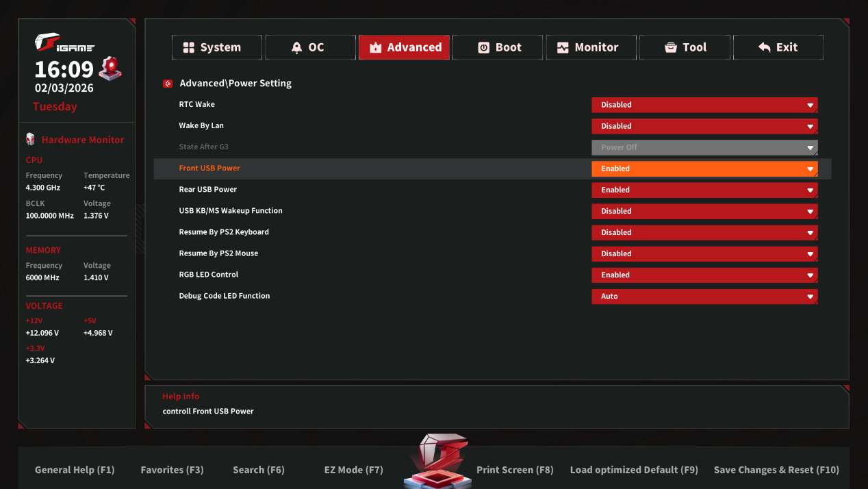Click the Hardware Monitor heading

click(83, 140)
